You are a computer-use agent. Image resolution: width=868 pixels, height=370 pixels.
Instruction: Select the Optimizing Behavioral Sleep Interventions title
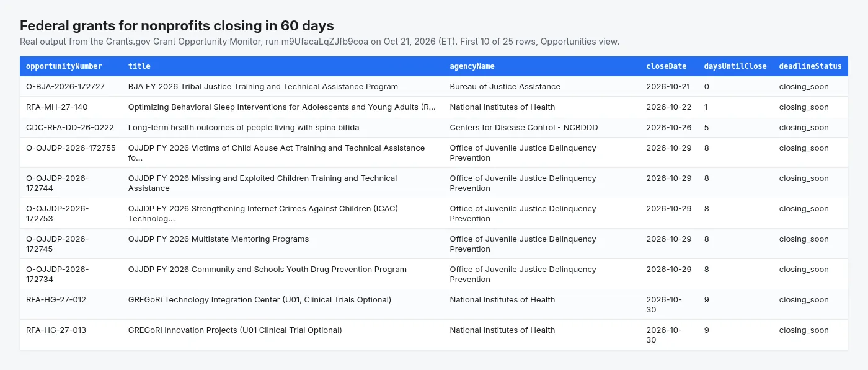pos(282,107)
